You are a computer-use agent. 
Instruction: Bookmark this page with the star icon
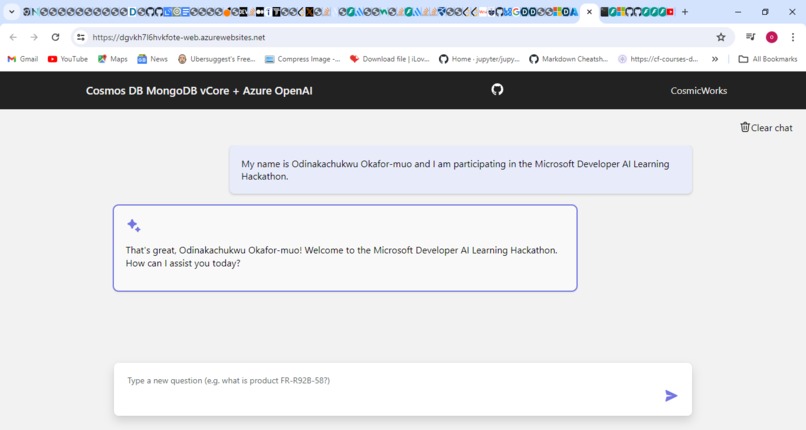721,37
